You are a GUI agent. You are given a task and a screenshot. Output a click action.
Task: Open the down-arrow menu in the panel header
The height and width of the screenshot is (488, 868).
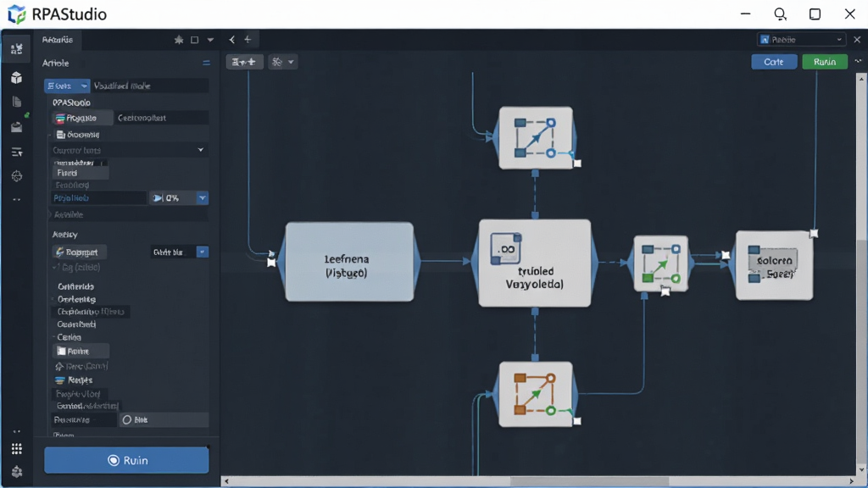coord(210,40)
